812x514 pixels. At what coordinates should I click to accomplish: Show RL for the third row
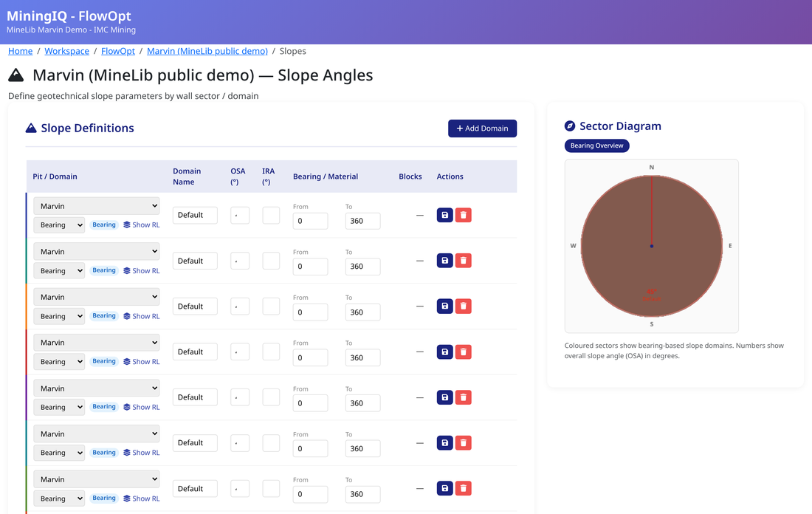[x=142, y=316]
